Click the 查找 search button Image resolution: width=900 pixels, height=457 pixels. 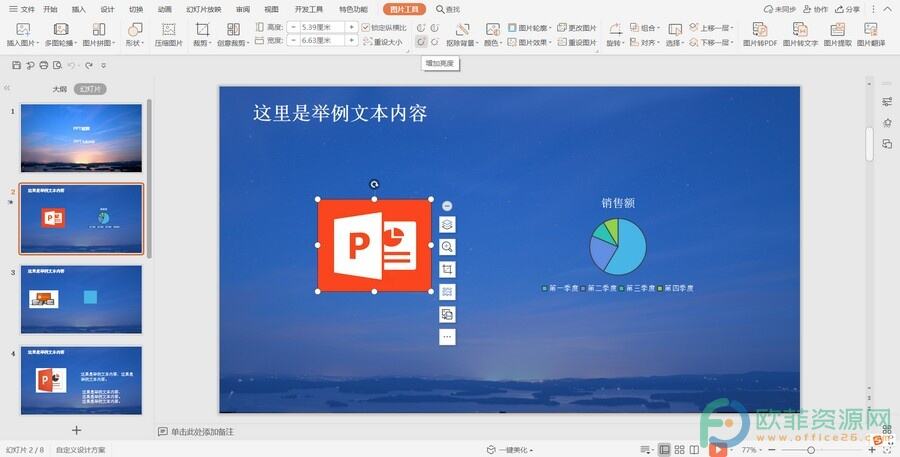(448, 9)
